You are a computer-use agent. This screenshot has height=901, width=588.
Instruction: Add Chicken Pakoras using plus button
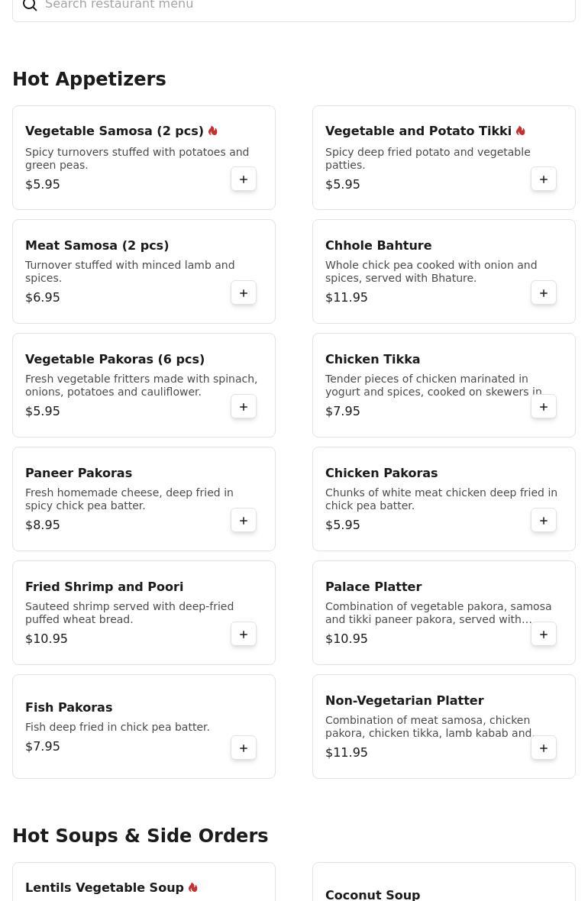(x=544, y=521)
